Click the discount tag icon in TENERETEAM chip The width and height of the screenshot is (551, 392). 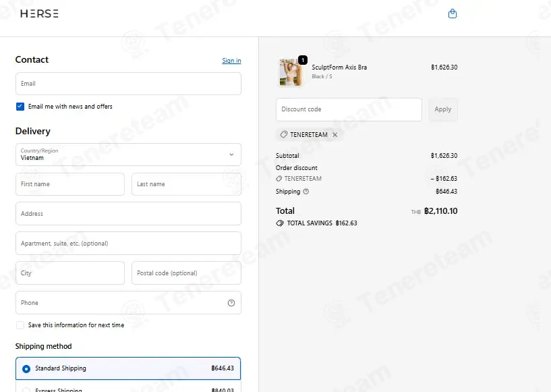[x=283, y=135]
